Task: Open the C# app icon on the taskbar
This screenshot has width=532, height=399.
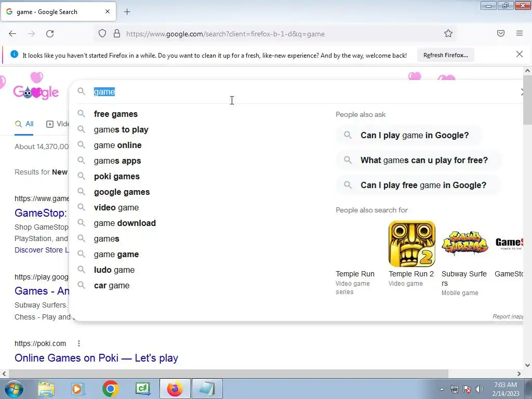Action: point(142,389)
